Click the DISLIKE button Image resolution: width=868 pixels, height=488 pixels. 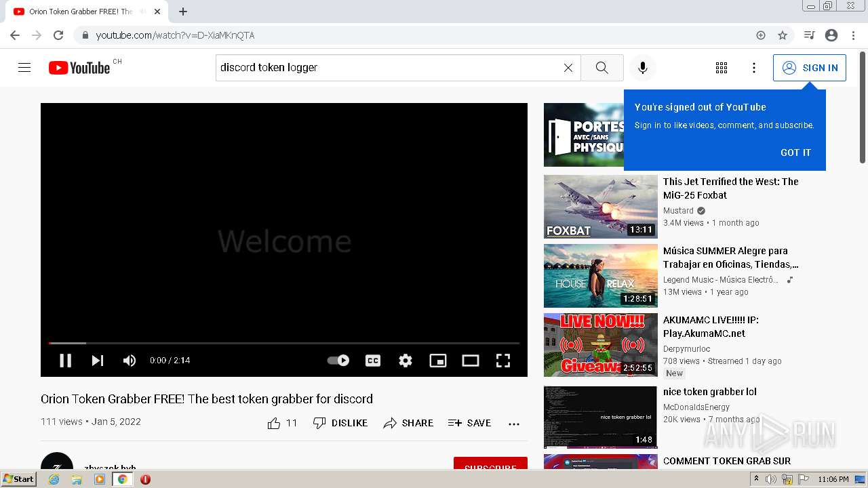pyautogui.click(x=340, y=423)
